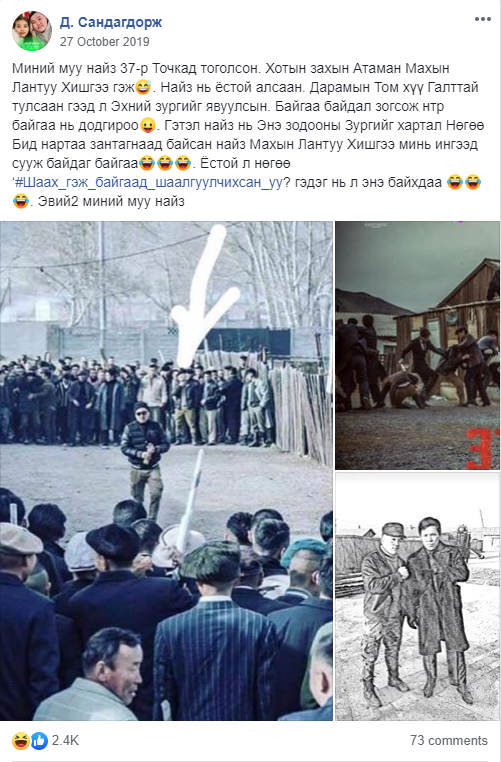Image resolution: width=501 pixels, height=762 pixels.
Task: Click the man in fur coat in sketch photo
Action: pos(435,607)
